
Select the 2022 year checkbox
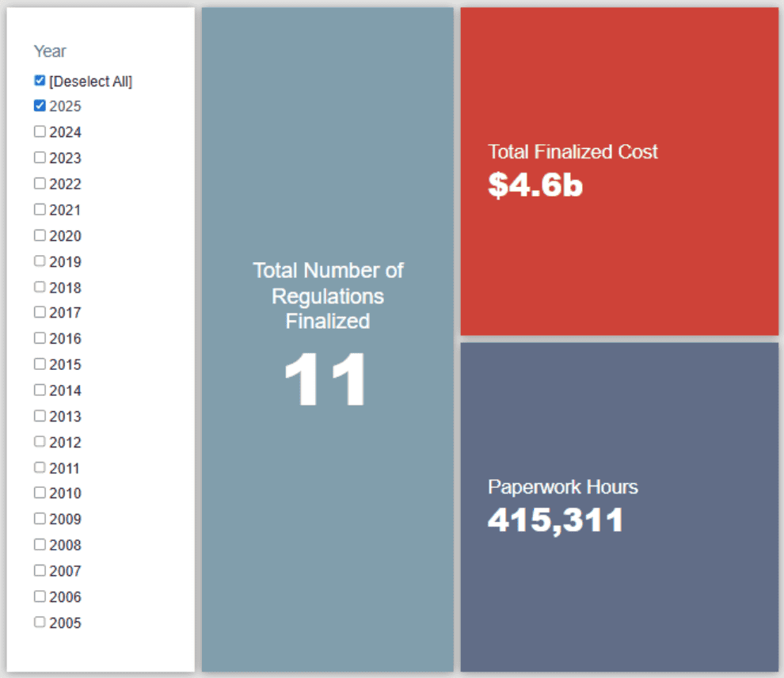[40, 184]
